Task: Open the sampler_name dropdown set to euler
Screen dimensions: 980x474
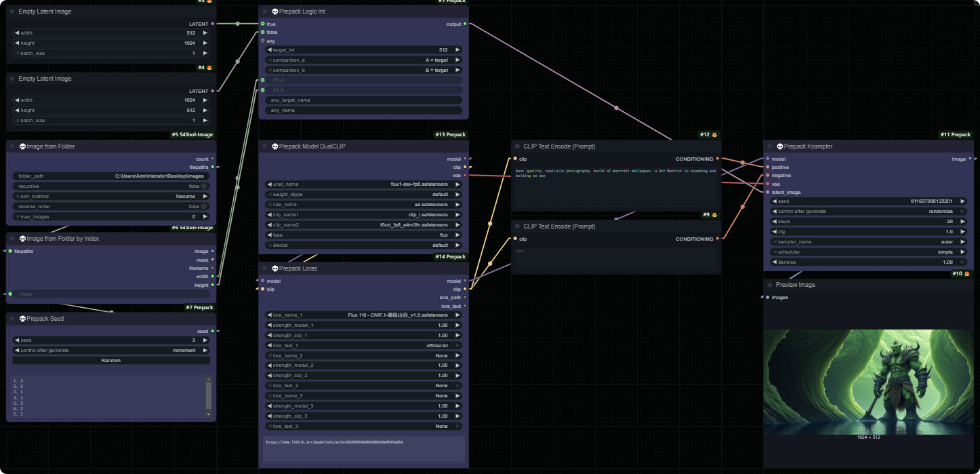Action: tap(869, 241)
